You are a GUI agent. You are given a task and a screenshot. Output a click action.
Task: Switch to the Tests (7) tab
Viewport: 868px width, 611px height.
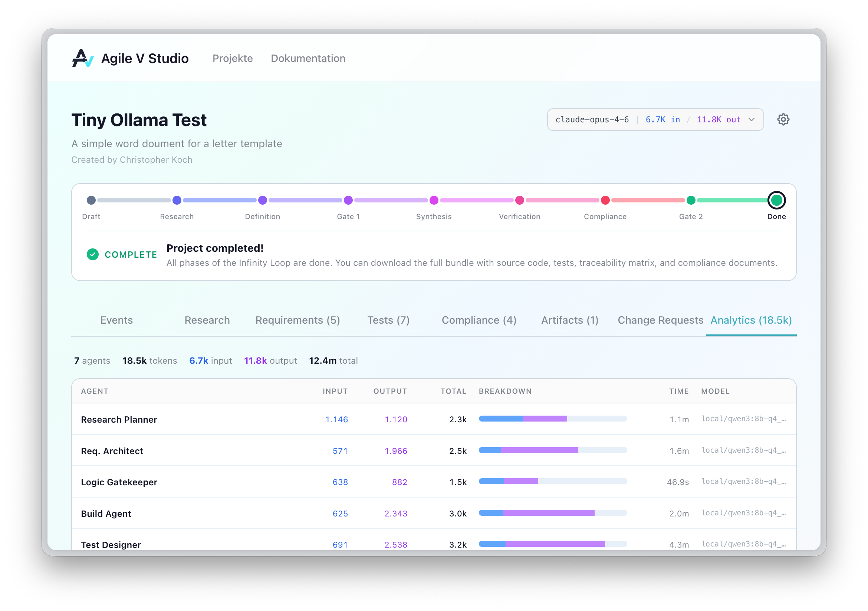pos(388,320)
